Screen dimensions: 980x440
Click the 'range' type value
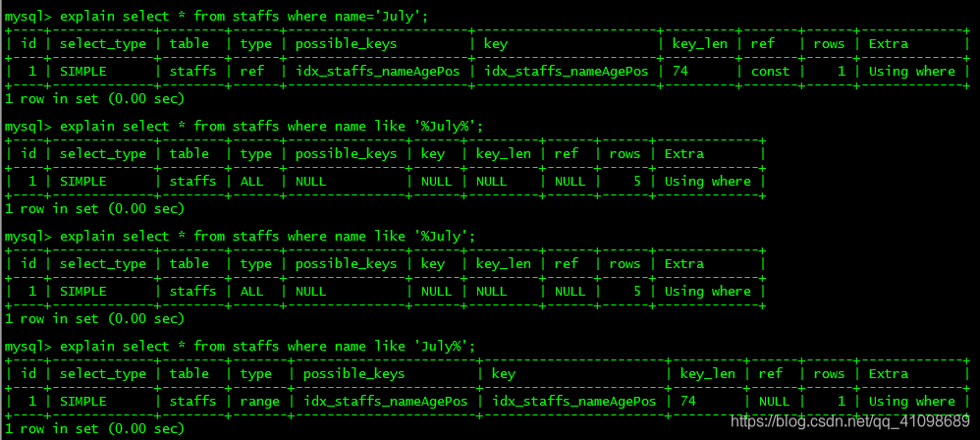point(259,402)
